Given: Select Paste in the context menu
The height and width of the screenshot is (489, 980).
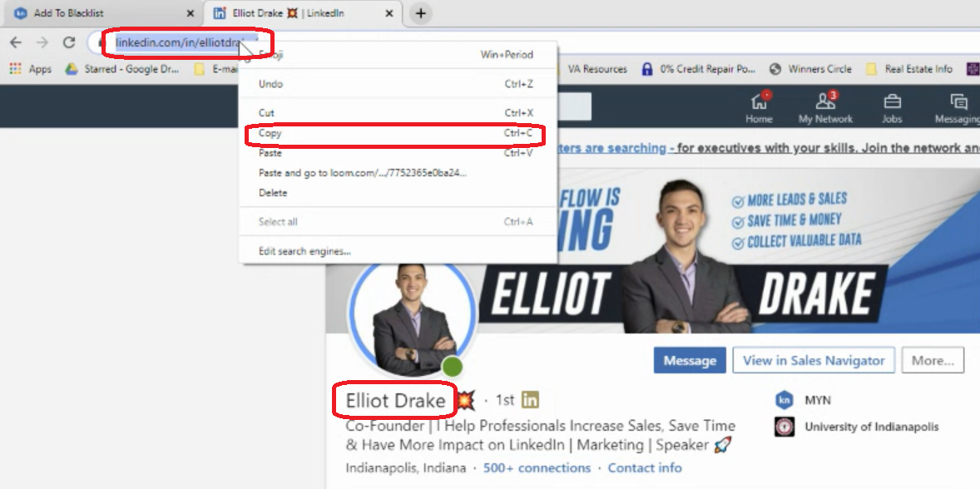Looking at the screenshot, I should [x=398, y=153].
